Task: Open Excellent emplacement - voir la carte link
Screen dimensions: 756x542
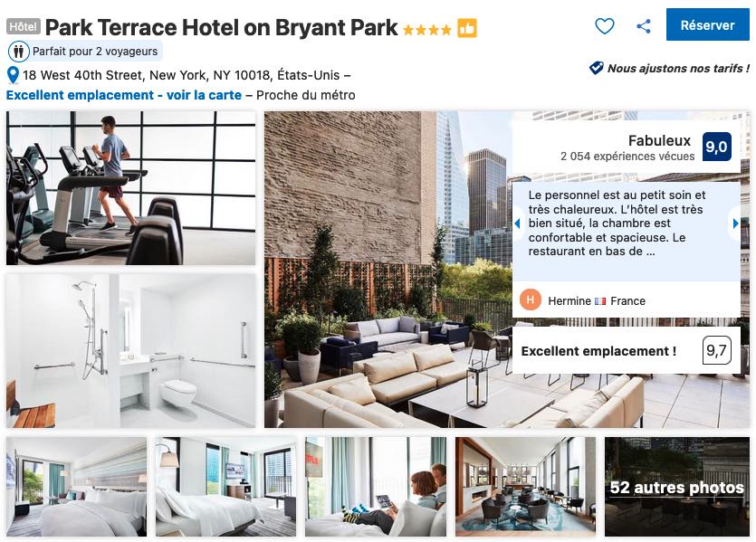Action: point(124,95)
